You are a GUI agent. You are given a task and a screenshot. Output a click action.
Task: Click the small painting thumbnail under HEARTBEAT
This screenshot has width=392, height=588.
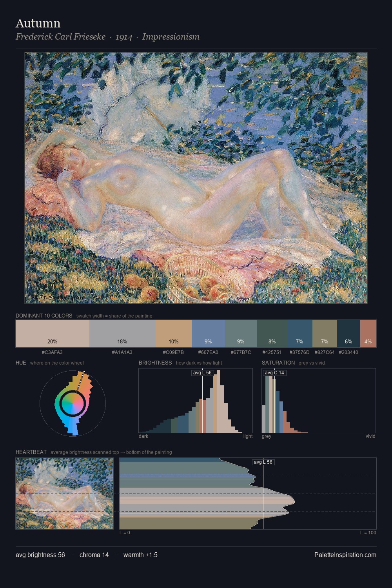64,494
